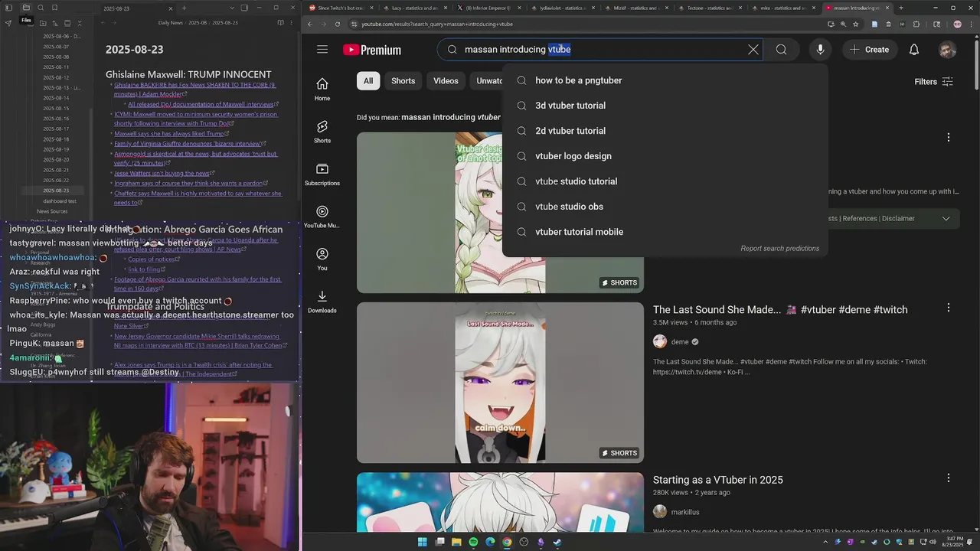Open options for 'The Last Sound She Made' video

point(948,308)
